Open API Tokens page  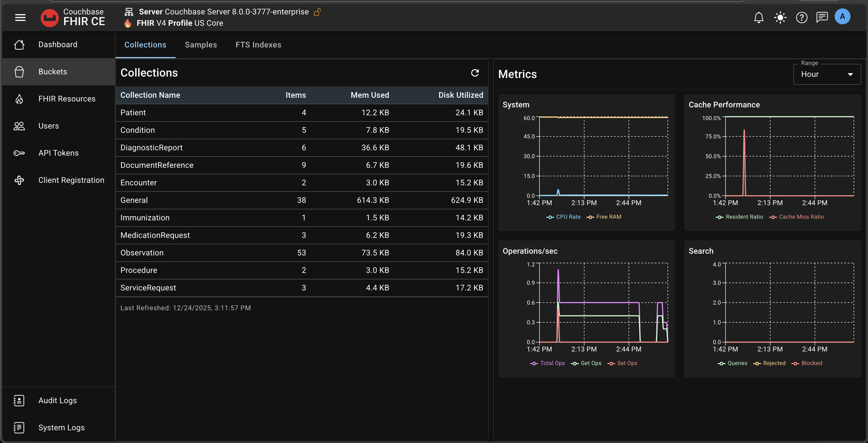click(58, 153)
